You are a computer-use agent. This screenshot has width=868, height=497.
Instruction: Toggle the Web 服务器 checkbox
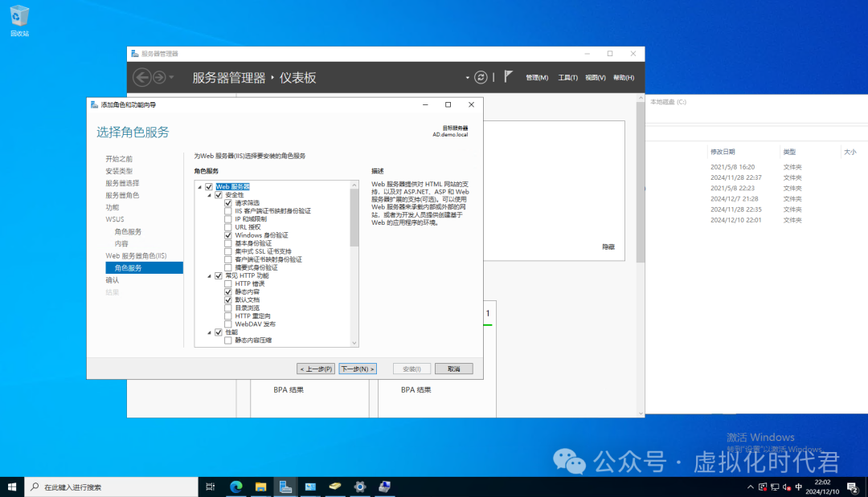tap(209, 187)
